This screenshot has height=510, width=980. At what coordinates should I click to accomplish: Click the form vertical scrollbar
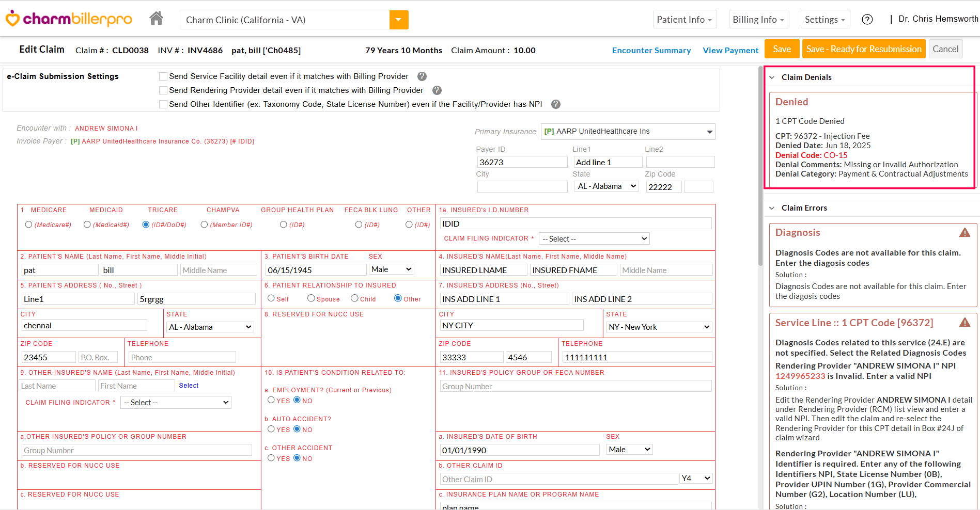[x=760, y=166]
